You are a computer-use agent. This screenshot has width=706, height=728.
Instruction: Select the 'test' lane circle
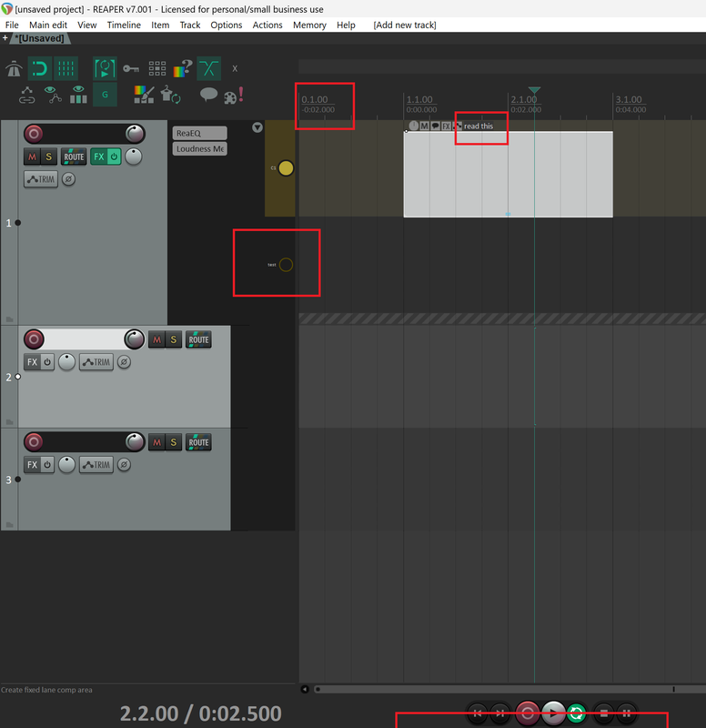pyautogui.click(x=286, y=265)
